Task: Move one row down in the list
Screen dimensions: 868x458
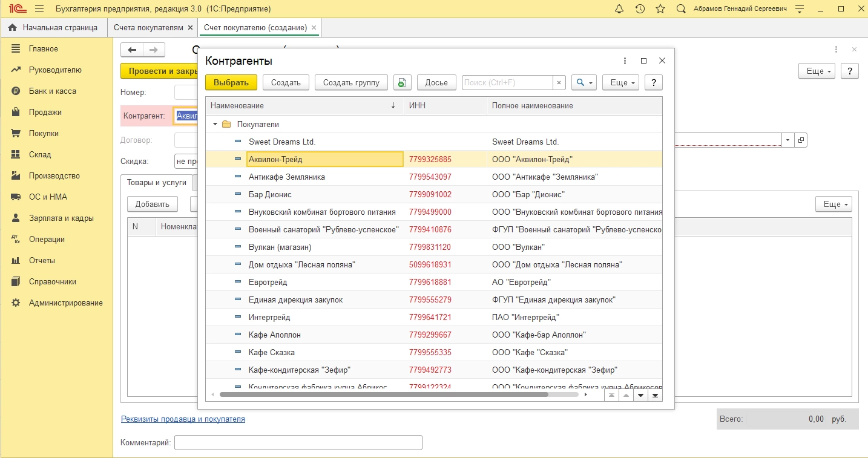Action: coord(641,395)
